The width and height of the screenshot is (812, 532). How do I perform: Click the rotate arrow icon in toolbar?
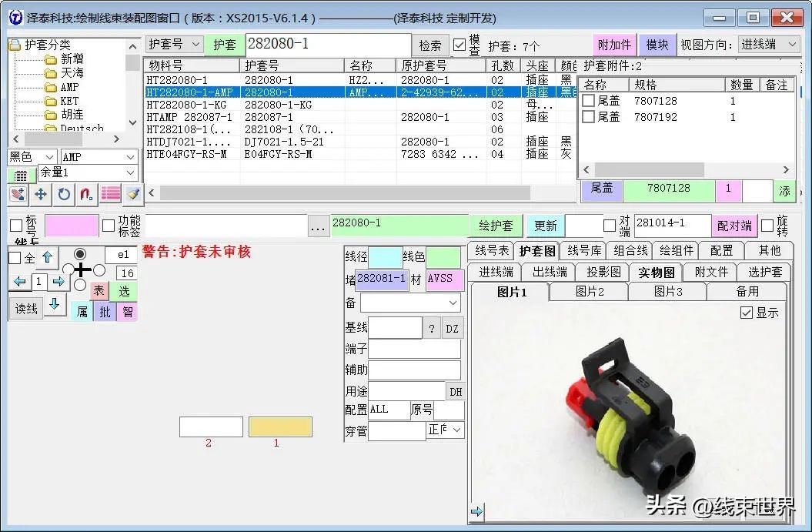[x=63, y=195]
